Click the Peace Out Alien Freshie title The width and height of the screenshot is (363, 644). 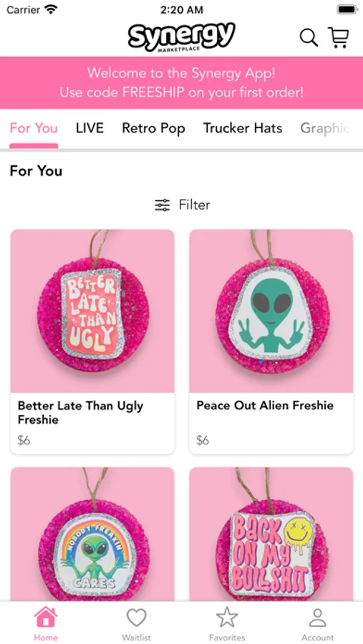(265, 406)
